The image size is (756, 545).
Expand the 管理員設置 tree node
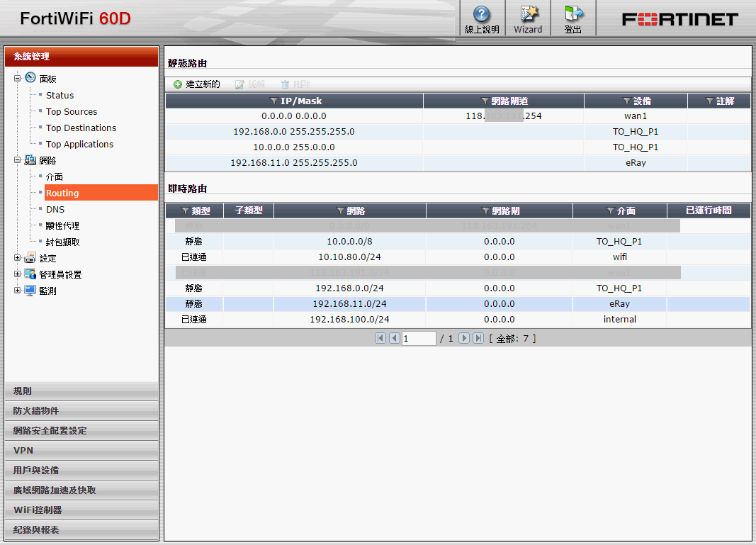[x=17, y=274]
